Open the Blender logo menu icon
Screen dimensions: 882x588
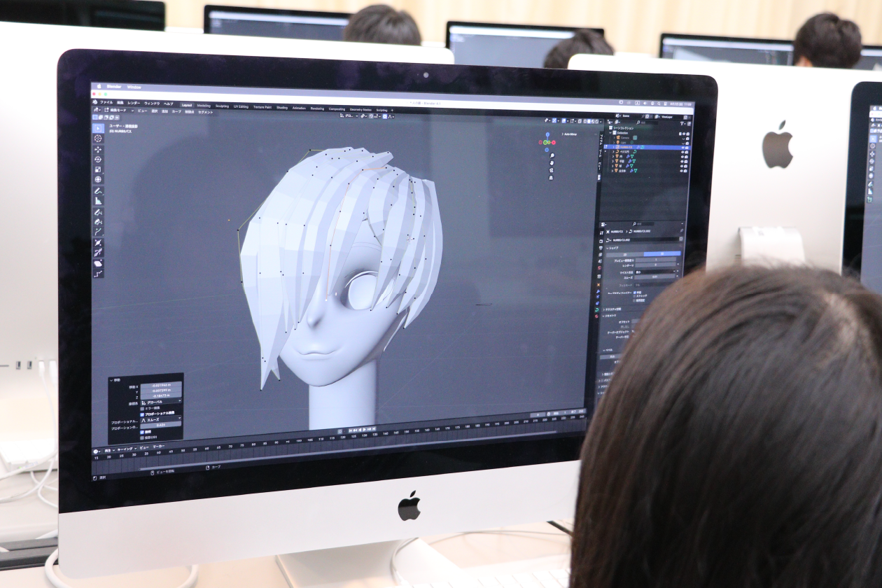95,102
